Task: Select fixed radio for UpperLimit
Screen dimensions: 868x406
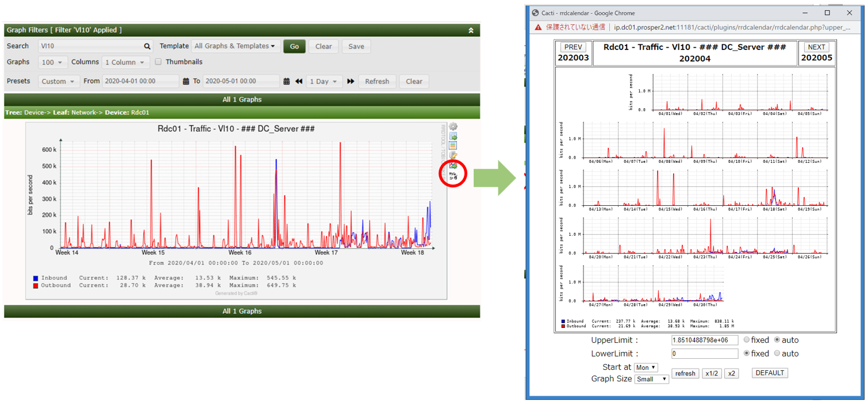Action: tap(747, 340)
